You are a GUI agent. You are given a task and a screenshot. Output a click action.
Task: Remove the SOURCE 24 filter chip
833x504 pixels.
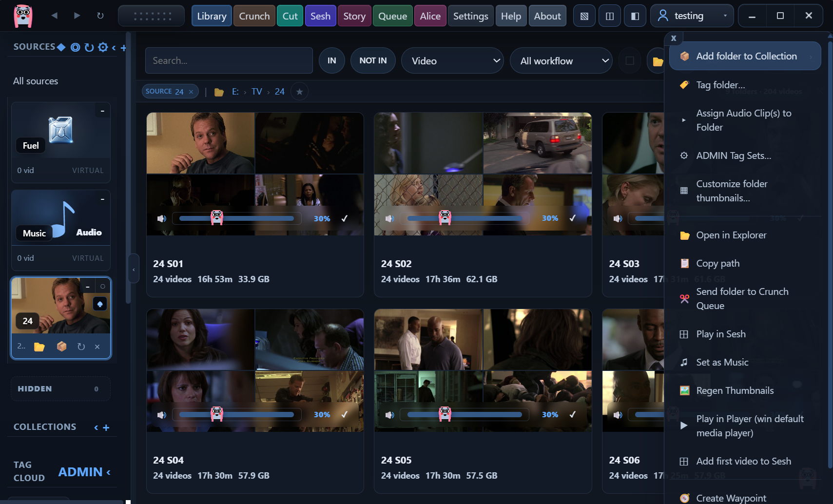click(191, 92)
